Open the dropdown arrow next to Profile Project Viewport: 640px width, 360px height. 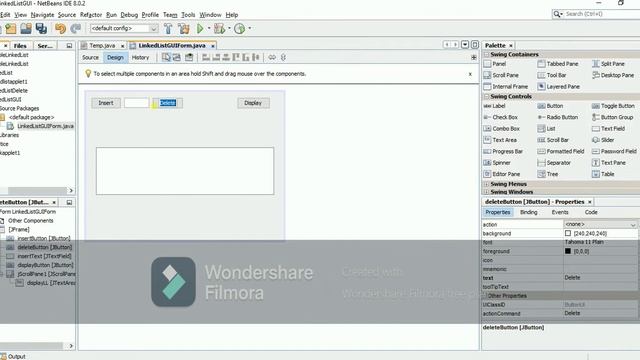[x=249, y=28]
